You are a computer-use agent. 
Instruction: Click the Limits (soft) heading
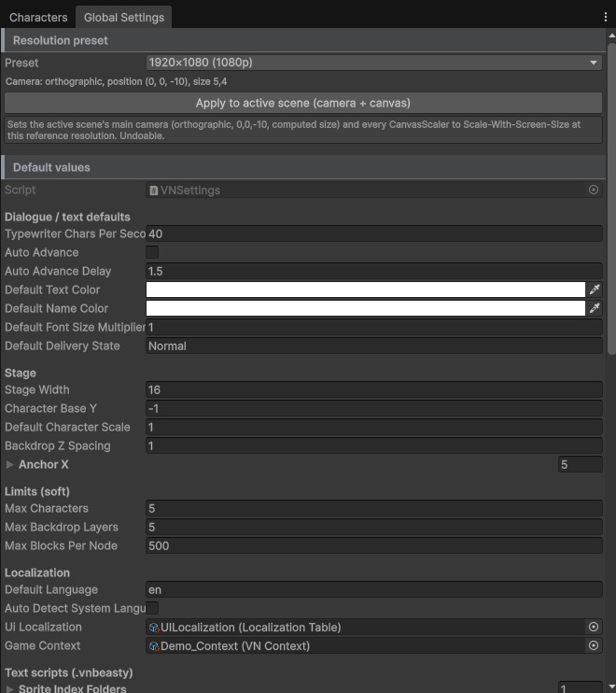(37, 491)
